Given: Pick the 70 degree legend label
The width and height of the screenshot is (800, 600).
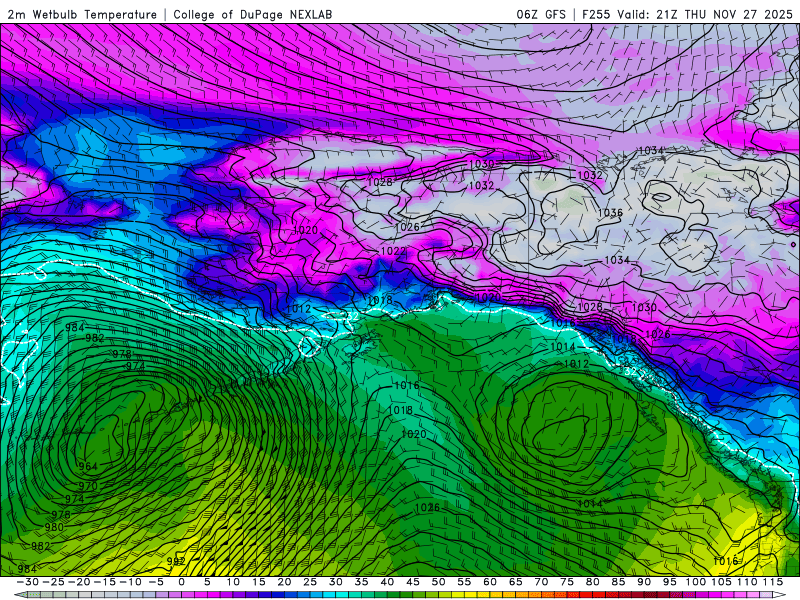Looking at the screenshot, I should click(x=541, y=582).
